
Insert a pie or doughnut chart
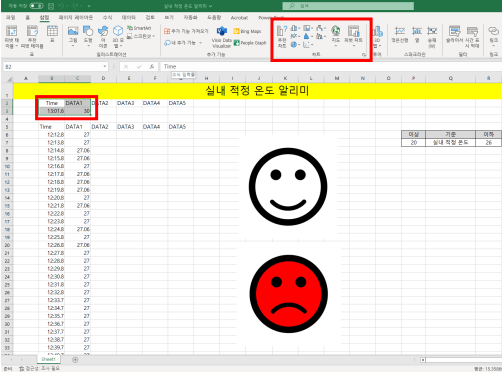pyautogui.click(x=295, y=44)
